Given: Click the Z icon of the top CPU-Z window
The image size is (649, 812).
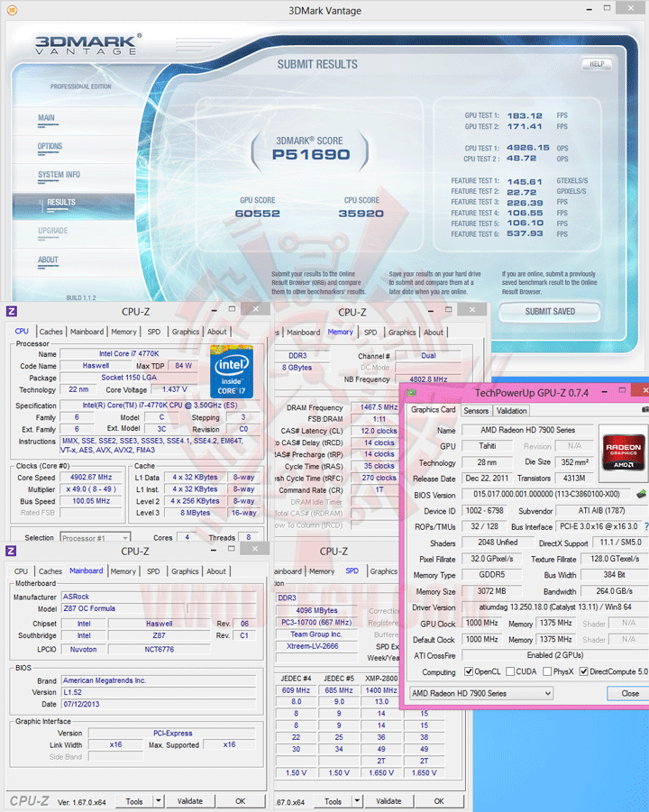Looking at the screenshot, I should point(12,311).
